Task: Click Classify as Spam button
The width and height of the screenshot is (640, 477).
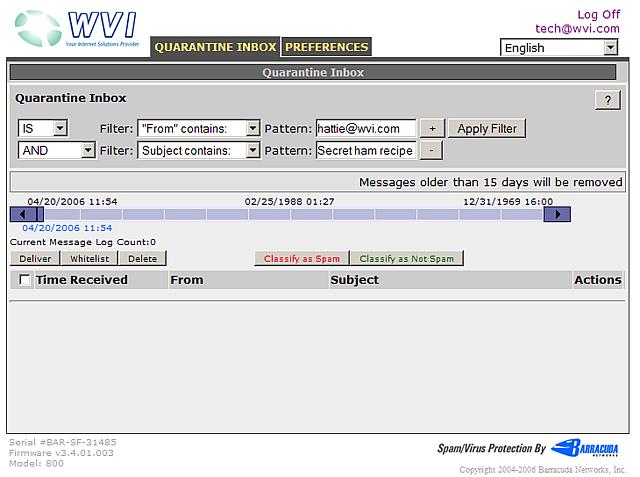Action: tap(302, 259)
